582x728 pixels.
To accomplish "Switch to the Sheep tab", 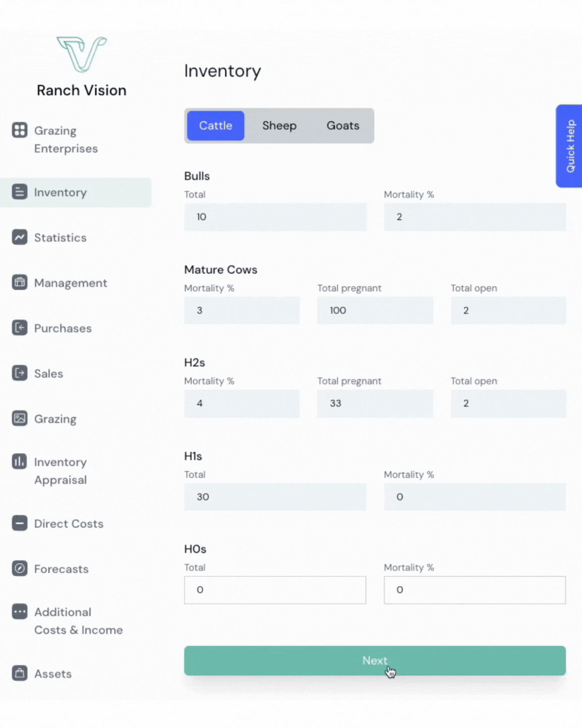I will 279,126.
